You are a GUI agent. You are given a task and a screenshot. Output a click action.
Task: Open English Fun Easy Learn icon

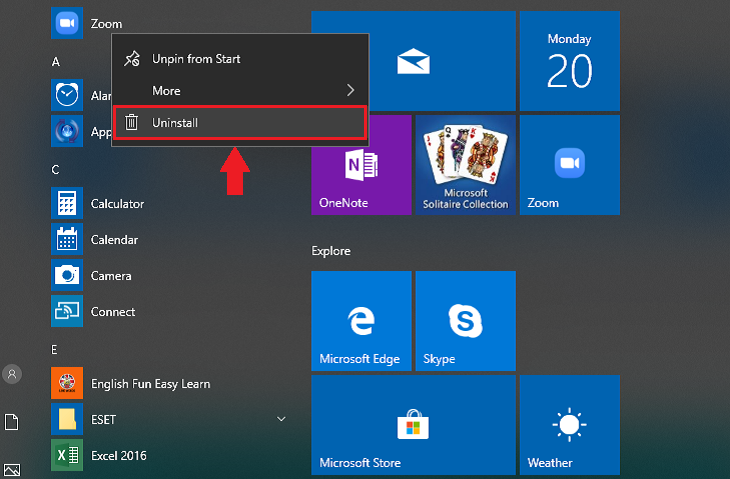click(67, 383)
